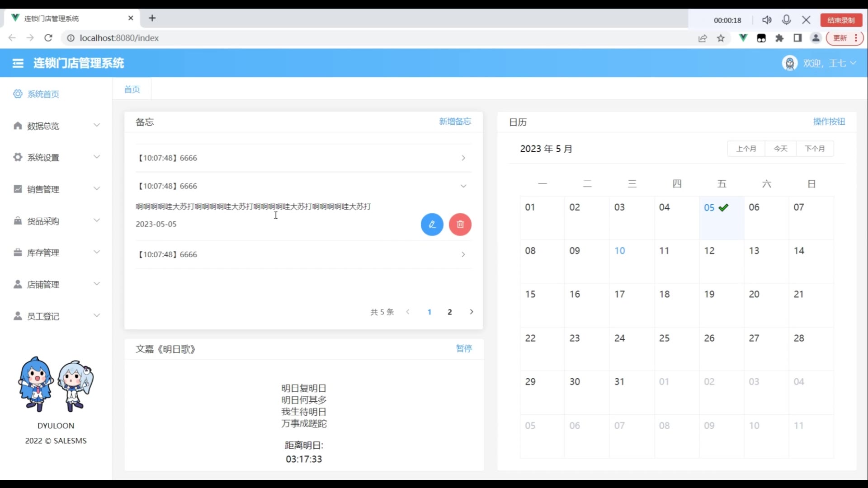Image resolution: width=868 pixels, height=488 pixels.
Task: Expand the 销售管理 sidebar menu
Action: coord(56,189)
